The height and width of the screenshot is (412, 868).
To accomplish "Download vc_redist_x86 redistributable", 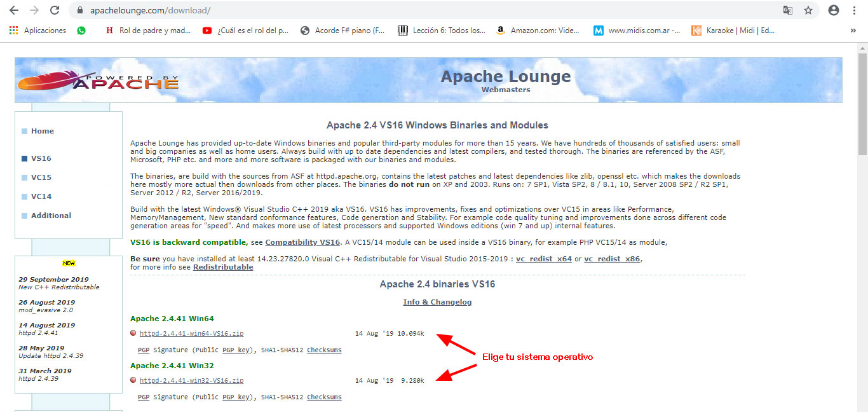I will click(613, 259).
